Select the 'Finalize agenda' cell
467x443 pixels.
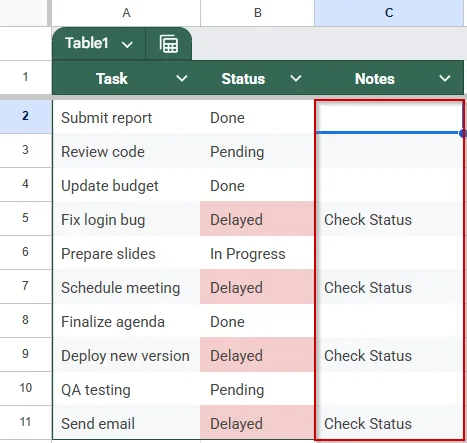(x=126, y=321)
